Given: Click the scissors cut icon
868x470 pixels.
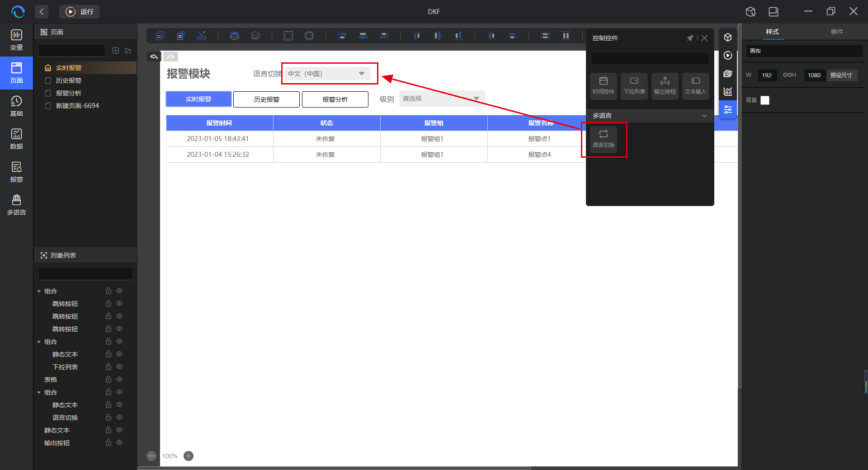Looking at the screenshot, I should point(202,36).
